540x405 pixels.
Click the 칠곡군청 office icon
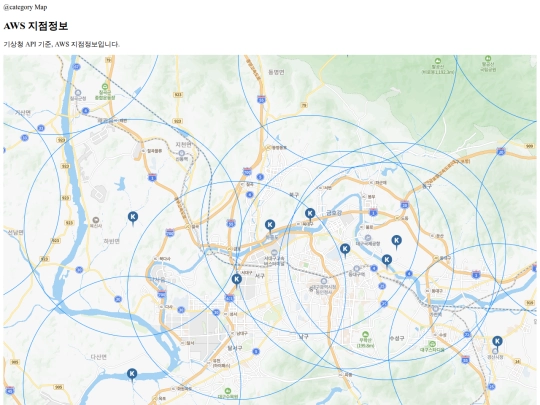pos(78,92)
